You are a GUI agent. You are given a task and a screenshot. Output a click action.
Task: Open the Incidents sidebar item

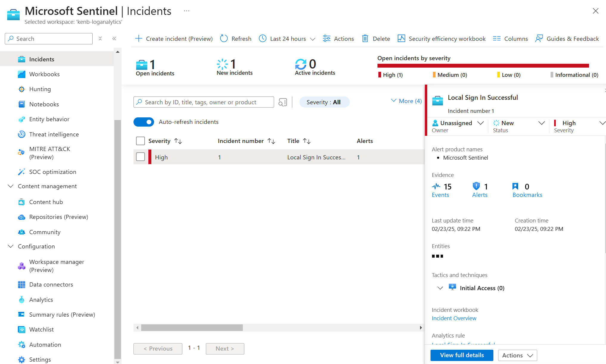(57, 59)
